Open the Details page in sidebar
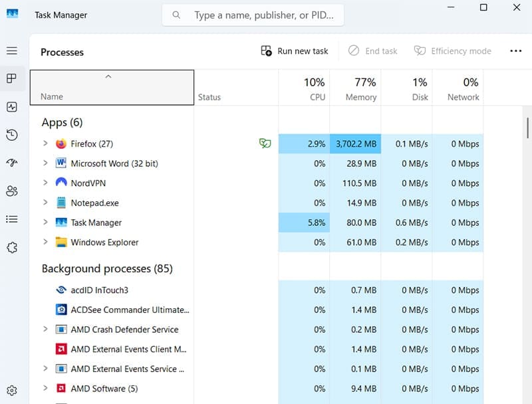 coord(11,219)
